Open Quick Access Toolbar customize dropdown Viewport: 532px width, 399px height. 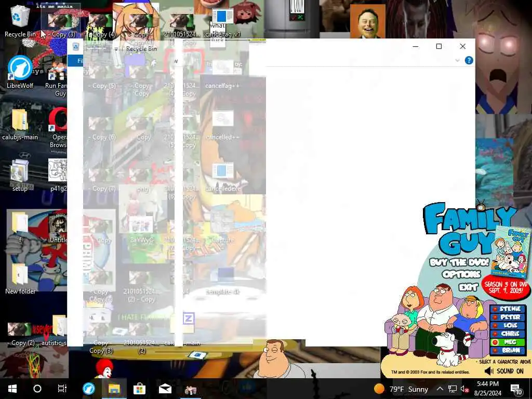point(116,49)
